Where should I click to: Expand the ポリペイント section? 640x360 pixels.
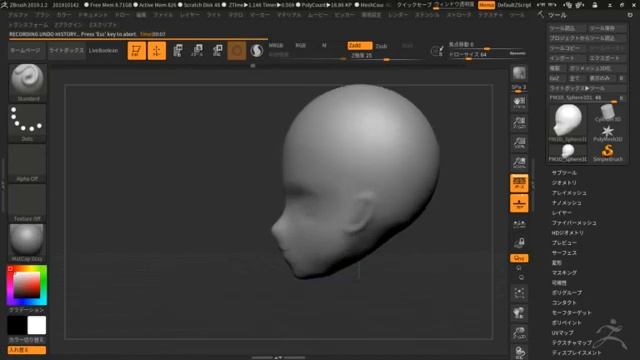coord(567,323)
